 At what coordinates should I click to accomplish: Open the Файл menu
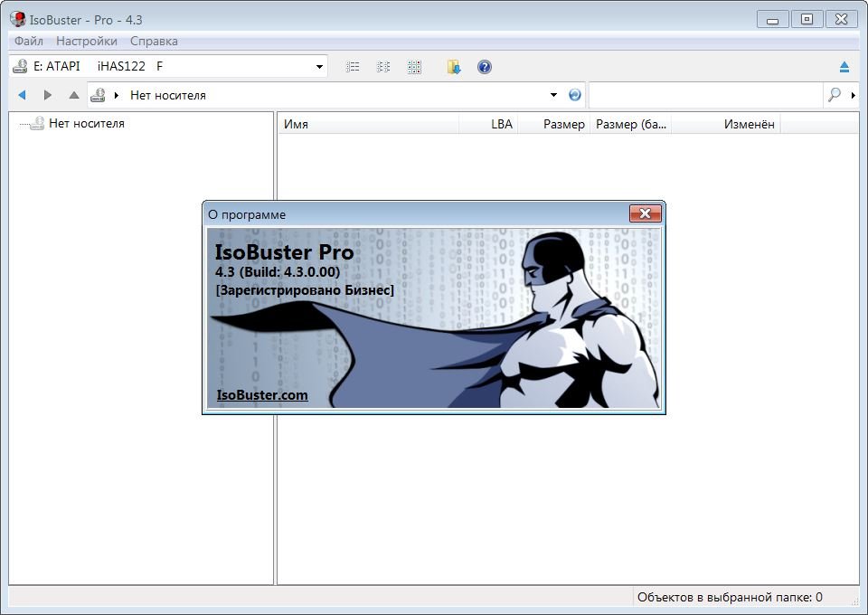[28, 41]
